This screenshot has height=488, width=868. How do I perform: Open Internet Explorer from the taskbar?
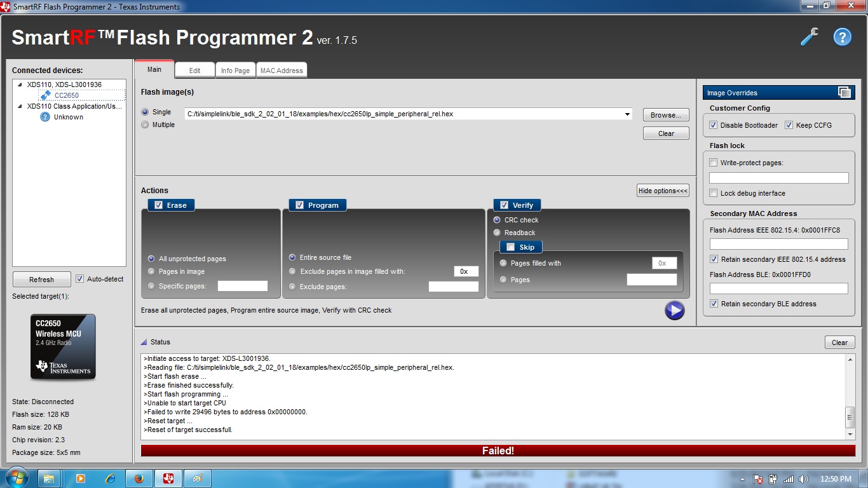click(x=111, y=478)
